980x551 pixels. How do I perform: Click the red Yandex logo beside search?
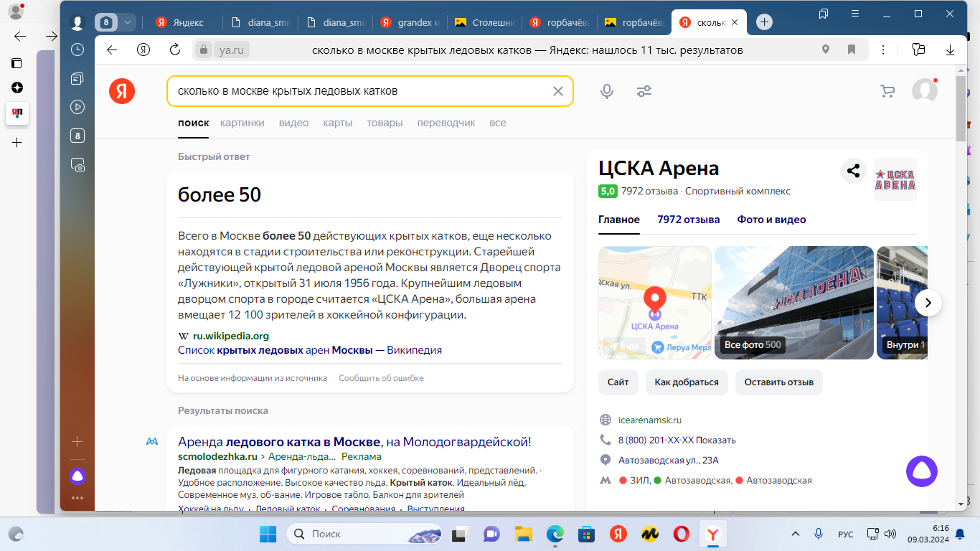[x=122, y=91]
